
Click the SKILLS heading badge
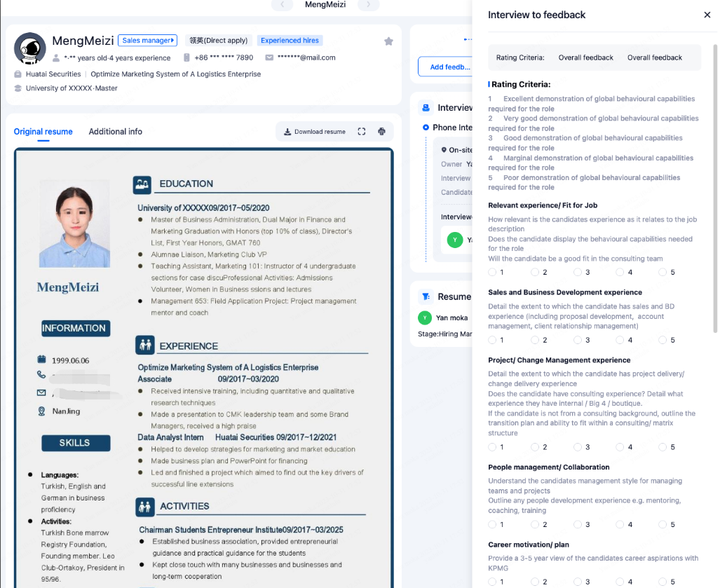coord(76,443)
